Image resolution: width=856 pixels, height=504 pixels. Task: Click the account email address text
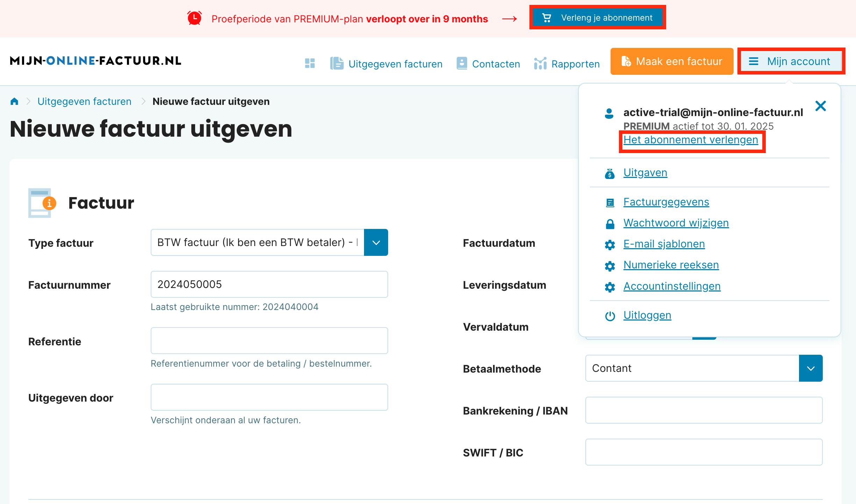click(x=713, y=112)
